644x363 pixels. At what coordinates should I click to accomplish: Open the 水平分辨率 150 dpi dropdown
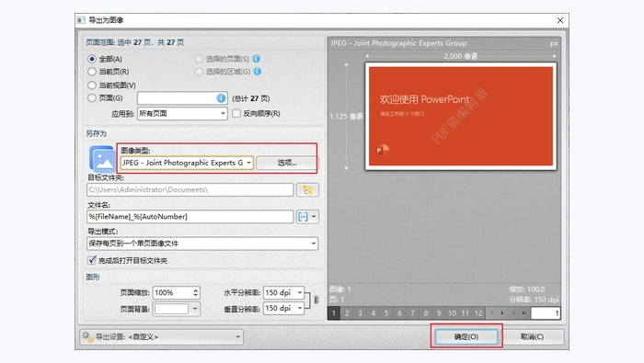coord(283,293)
